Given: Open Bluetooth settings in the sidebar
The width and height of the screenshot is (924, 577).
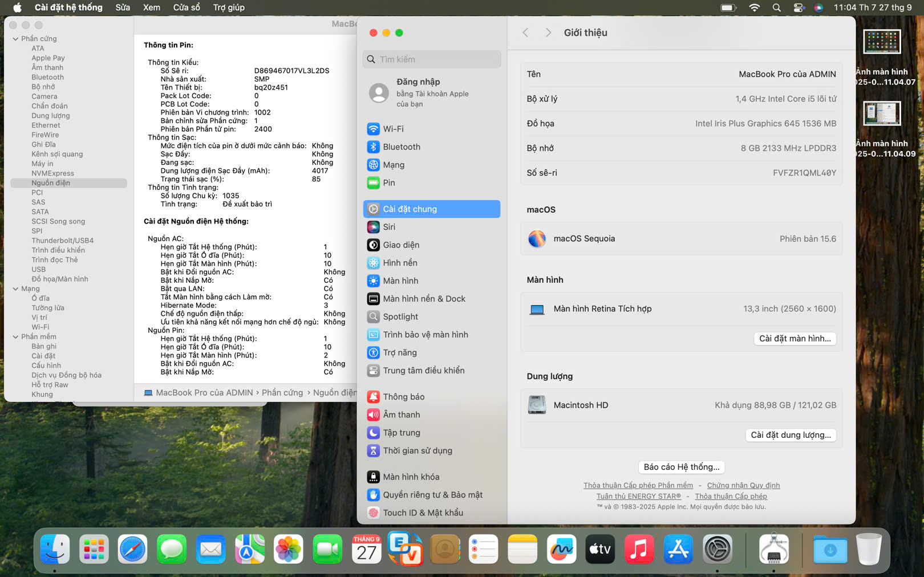Looking at the screenshot, I should [x=401, y=147].
